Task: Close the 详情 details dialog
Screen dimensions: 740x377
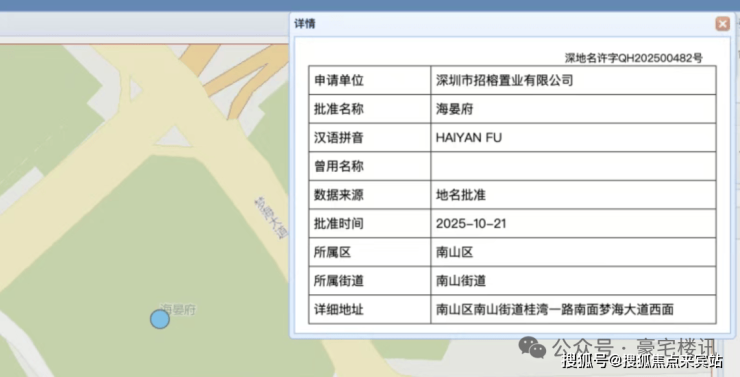Action: 723,24
